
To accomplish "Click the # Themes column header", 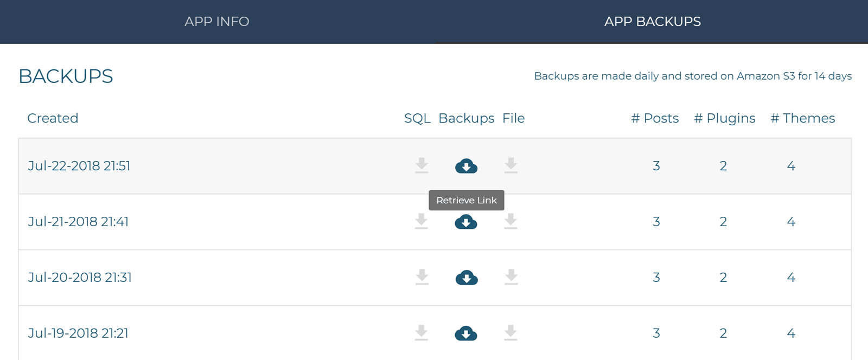I will [803, 118].
